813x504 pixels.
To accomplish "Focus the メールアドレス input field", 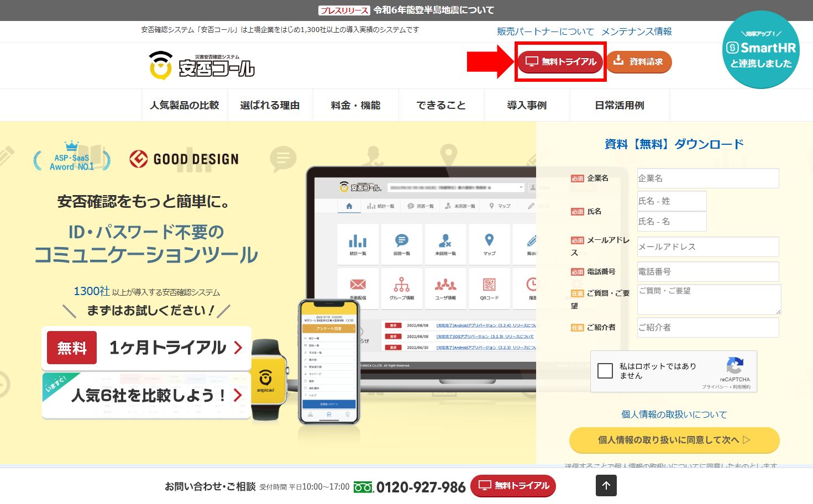I will click(x=708, y=247).
